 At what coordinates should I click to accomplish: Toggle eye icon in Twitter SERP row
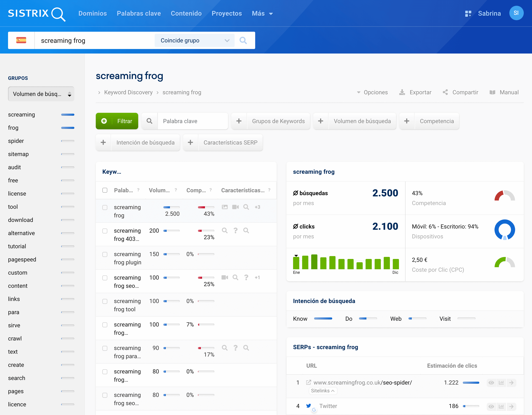(x=491, y=406)
